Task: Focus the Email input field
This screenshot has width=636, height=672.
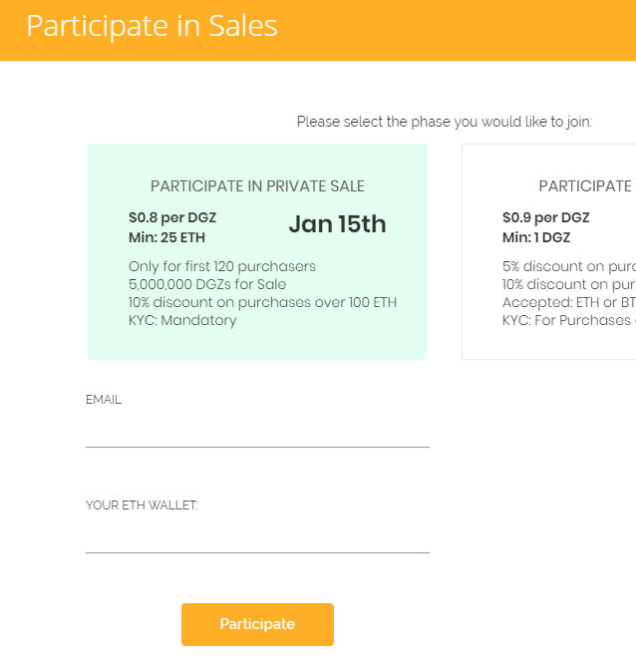Action: pyautogui.click(x=257, y=432)
